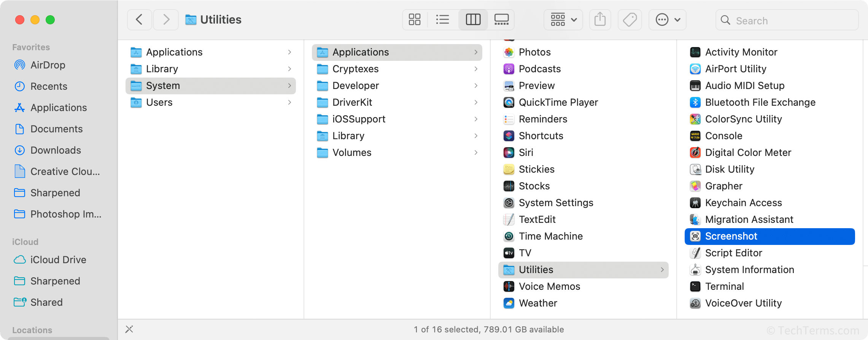Select the Stickies app
The image size is (868, 340).
pos(583,169)
